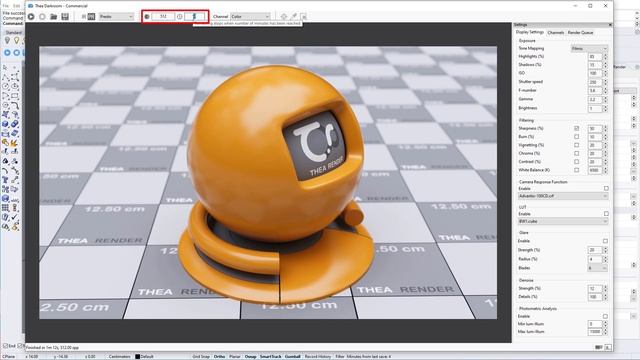Screen dimensions: 640x360
Task: Open the Presto render engine dropdown
Action: (x=116, y=17)
